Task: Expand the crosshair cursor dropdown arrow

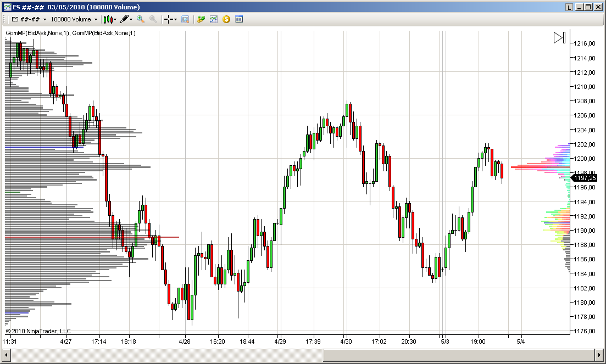Action: click(x=175, y=19)
